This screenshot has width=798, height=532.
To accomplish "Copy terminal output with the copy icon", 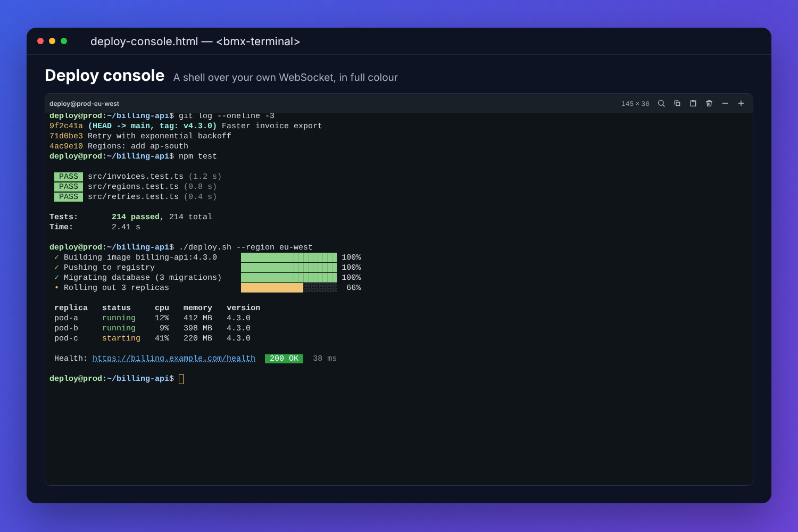I will (x=677, y=103).
